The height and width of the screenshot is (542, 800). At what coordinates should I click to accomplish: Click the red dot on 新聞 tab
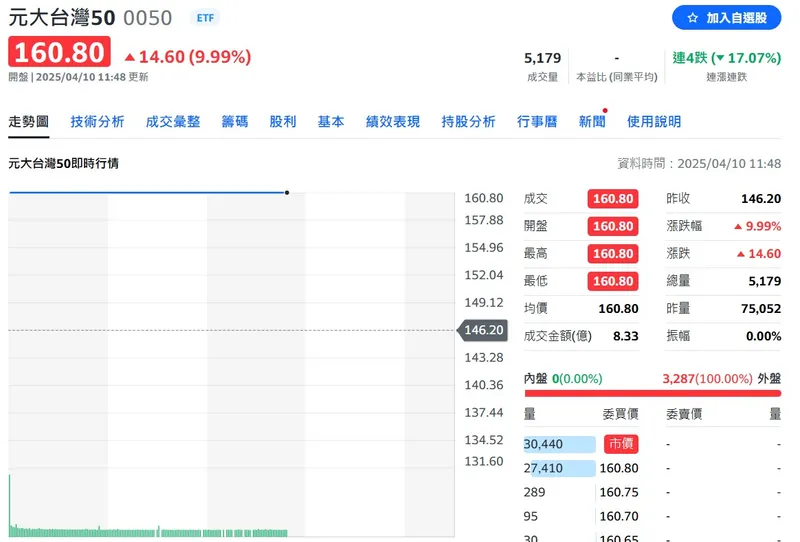click(605, 111)
